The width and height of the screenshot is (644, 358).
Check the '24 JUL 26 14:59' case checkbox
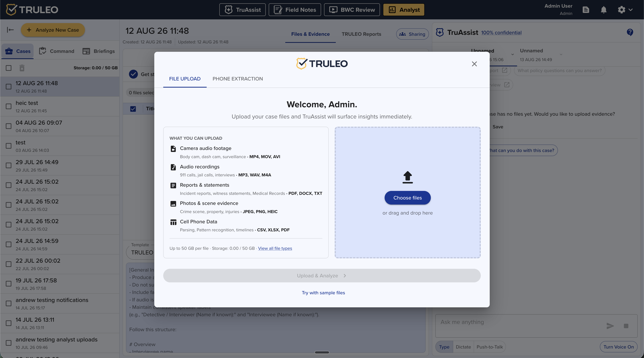click(9, 244)
